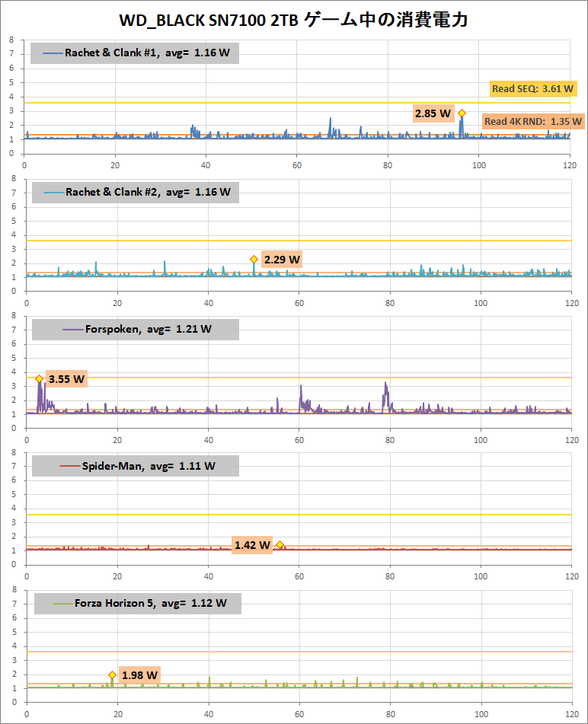Click the 1.42 W peak label
This screenshot has width=588, height=724.
[252, 545]
